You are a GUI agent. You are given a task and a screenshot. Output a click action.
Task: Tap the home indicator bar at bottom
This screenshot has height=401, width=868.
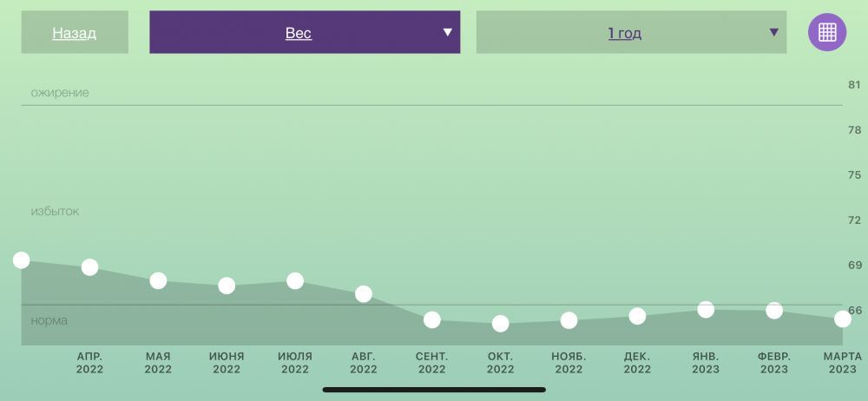434,390
